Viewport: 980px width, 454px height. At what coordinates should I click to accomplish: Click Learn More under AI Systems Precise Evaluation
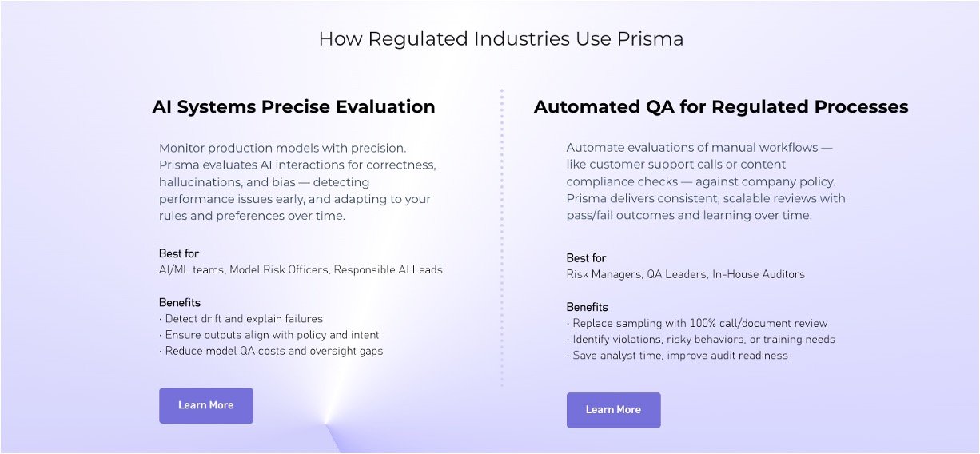[x=205, y=405]
